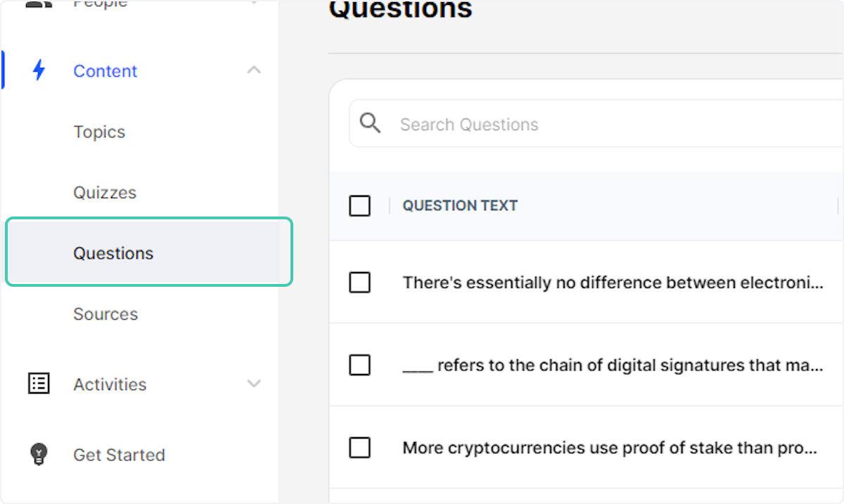The width and height of the screenshot is (844, 504).
Task: Open the Topics page
Action: point(99,131)
